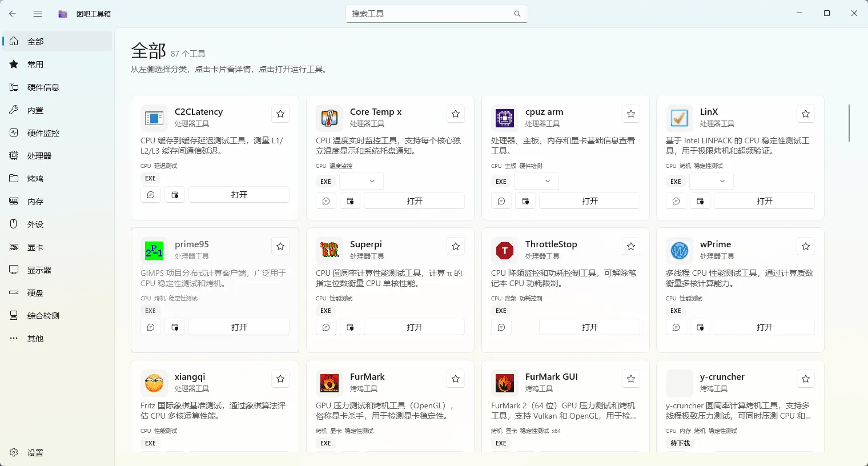Click the Core Temp x thermometer icon

click(329, 118)
